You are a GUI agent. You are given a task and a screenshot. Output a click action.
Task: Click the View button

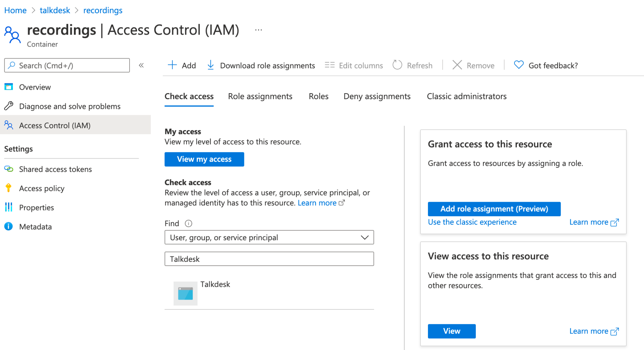(452, 331)
